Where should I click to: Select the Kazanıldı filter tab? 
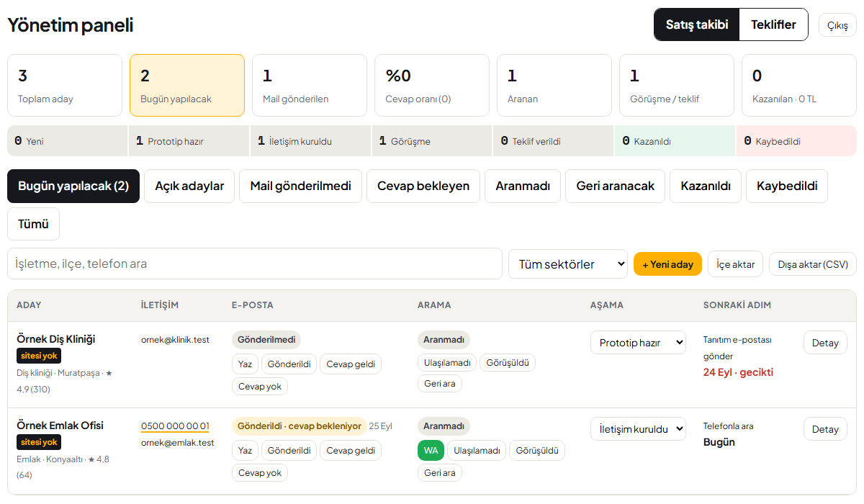[x=706, y=186]
